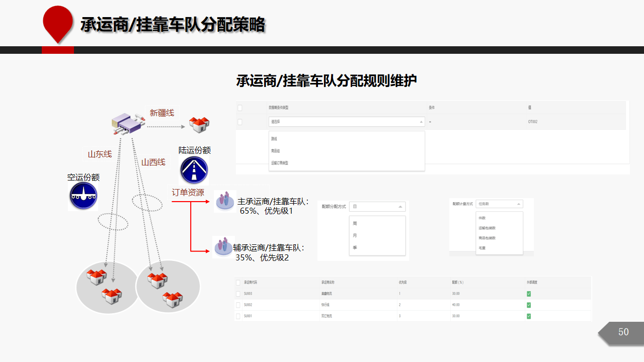Open the 请选择 condition type dropdown
Viewport: 644px width, 362px height.
(347, 122)
